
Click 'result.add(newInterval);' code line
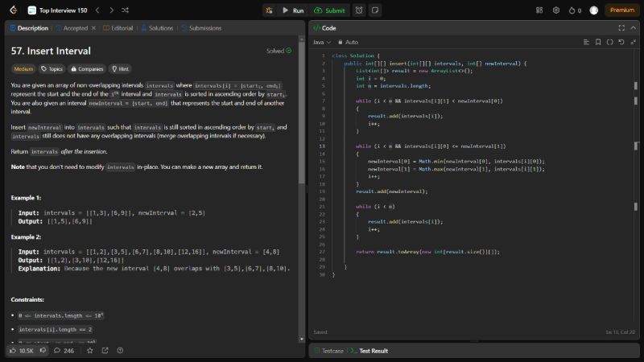pos(392,191)
